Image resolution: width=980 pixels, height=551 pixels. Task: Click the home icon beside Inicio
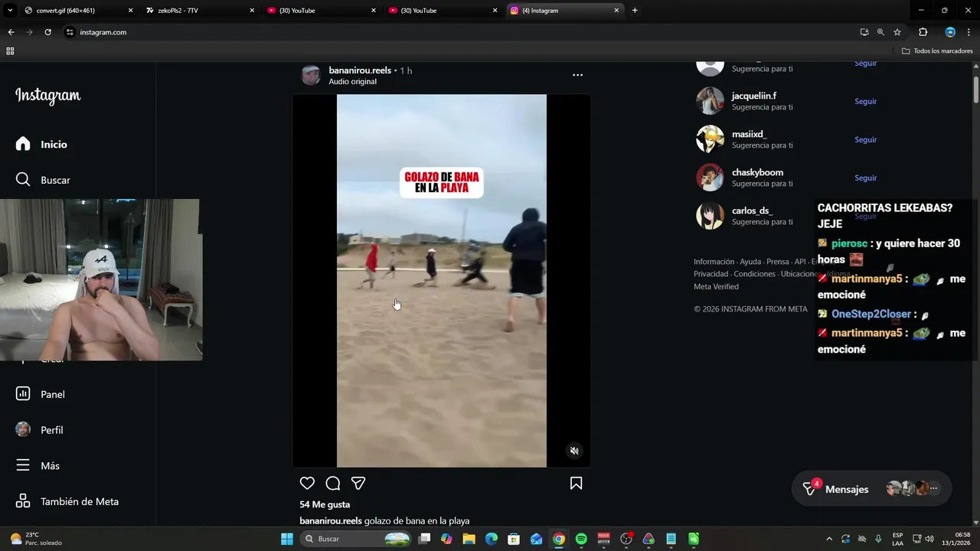point(23,144)
